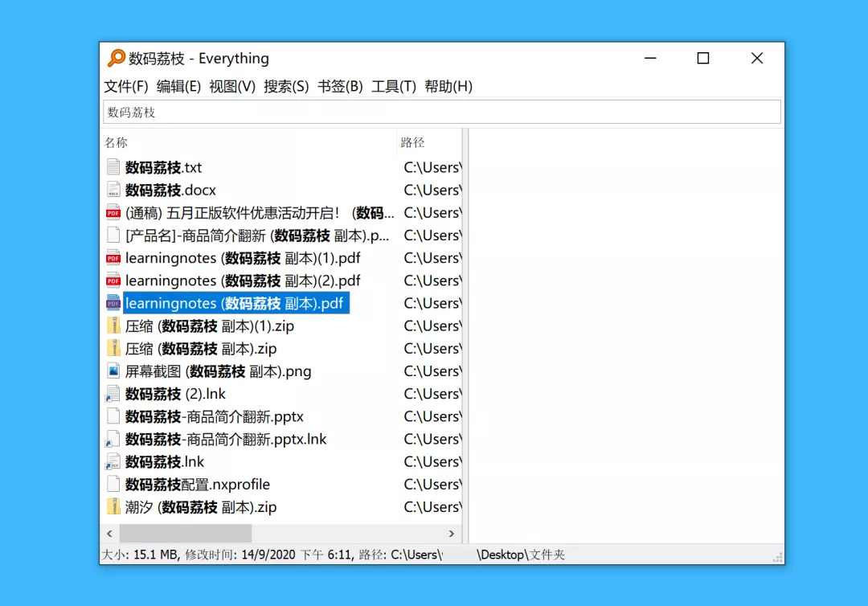Click the file icon of 数码荔枝-商品简介翻新.pptx

point(113,416)
